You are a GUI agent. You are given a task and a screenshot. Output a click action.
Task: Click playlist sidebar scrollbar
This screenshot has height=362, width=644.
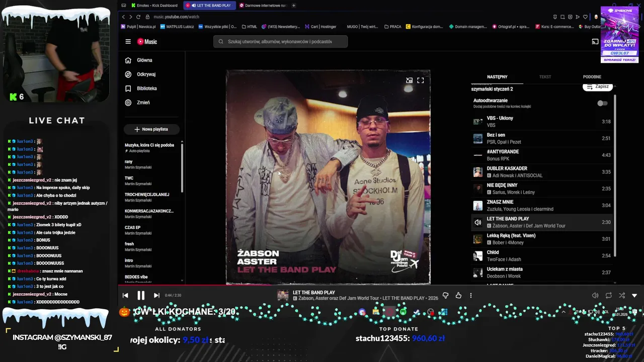pos(182,168)
